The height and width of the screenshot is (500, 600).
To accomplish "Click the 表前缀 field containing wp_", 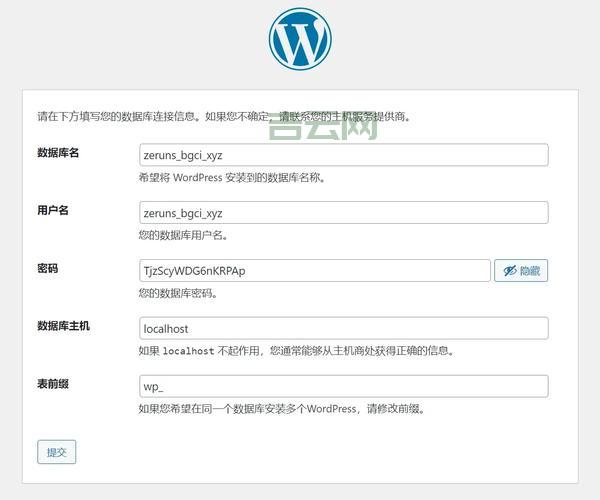I will [343, 386].
